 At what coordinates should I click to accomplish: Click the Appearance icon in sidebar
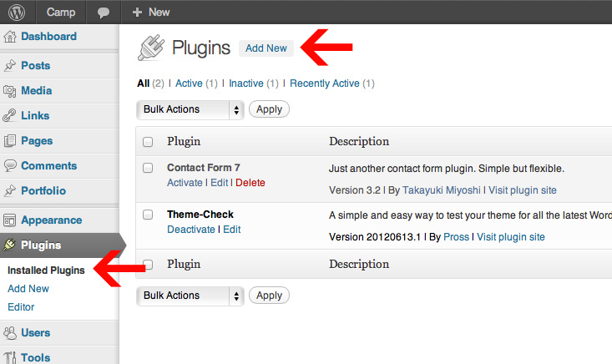[x=10, y=220]
